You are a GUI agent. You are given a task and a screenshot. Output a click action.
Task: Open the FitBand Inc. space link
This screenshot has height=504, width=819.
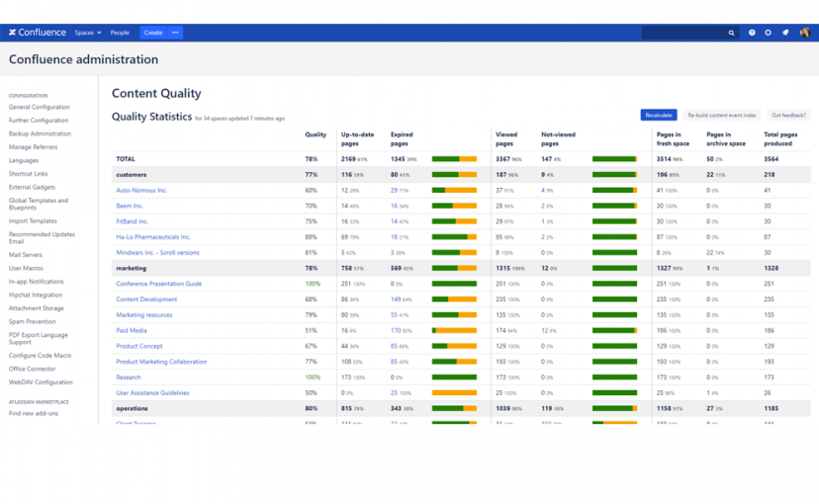tap(133, 221)
